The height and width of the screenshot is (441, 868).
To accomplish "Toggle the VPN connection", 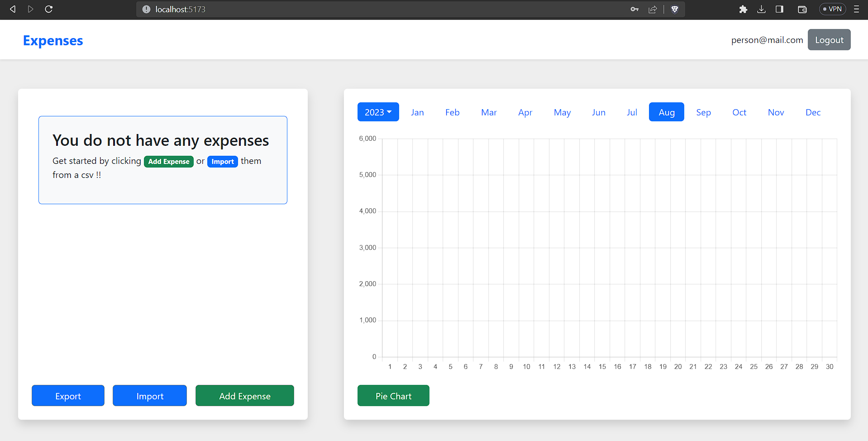I will [832, 9].
